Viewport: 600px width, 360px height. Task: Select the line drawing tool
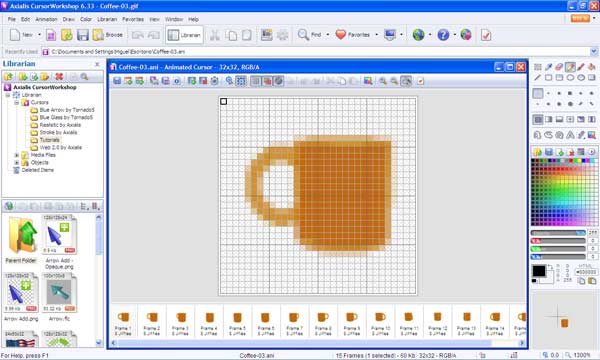[537, 78]
